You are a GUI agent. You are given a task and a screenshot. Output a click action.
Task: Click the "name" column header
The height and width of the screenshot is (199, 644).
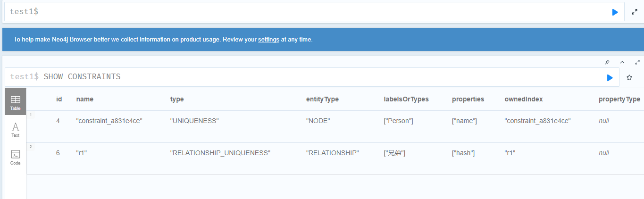pyautogui.click(x=85, y=99)
